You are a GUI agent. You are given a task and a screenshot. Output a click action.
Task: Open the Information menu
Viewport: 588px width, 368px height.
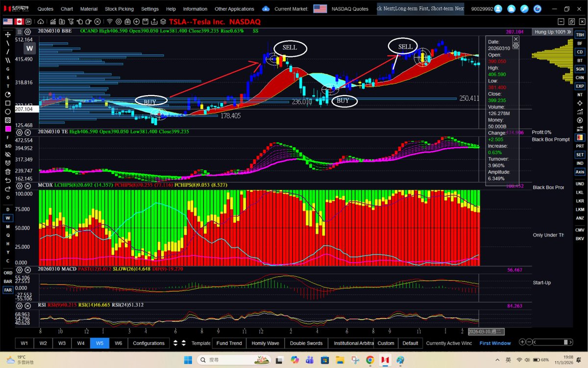point(195,9)
